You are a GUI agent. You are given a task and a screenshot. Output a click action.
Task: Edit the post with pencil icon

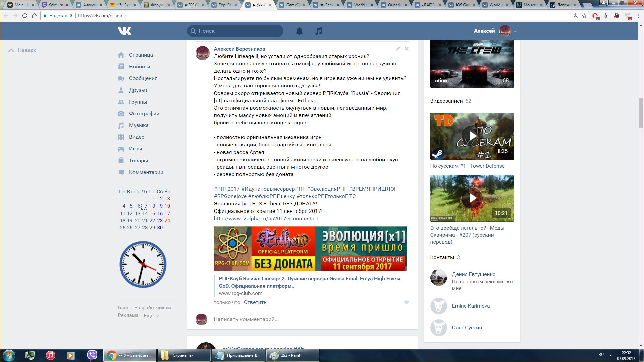[398, 49]
